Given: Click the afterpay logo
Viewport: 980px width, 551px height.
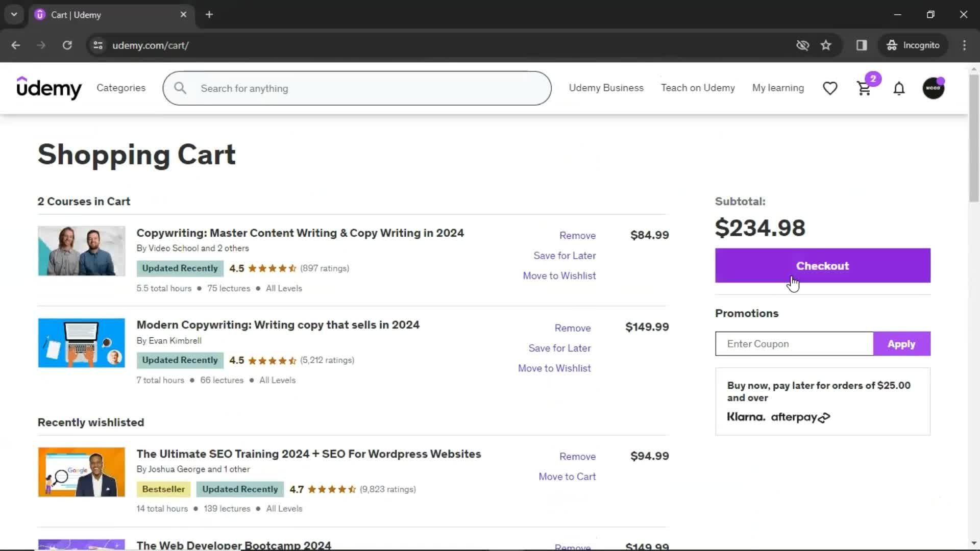Looking at the screenshot, I should [800, 417].
